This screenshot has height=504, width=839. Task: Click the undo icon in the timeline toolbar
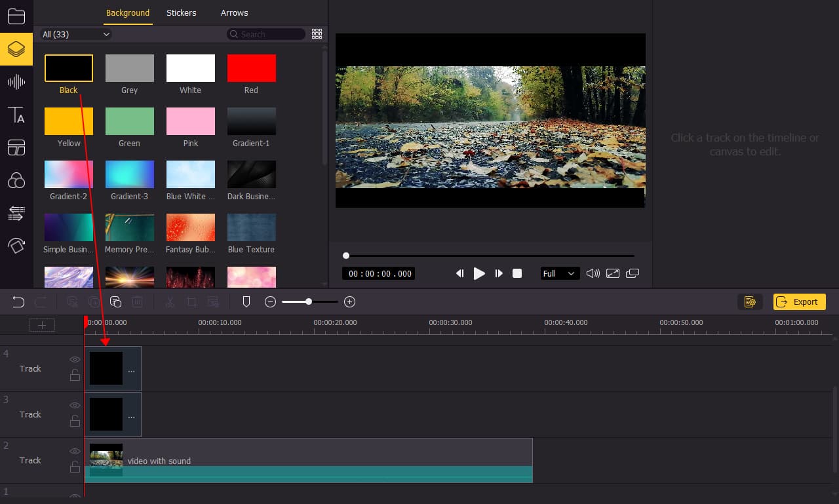coord(18,301)
